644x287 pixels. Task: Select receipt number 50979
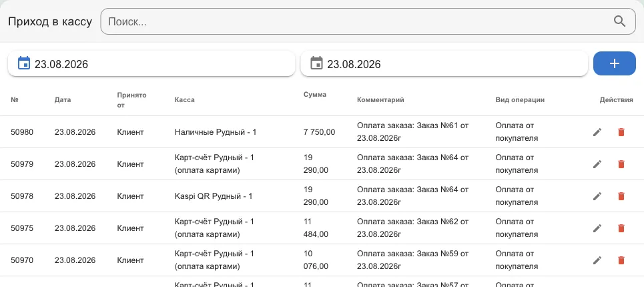click(x=22, y=164)
